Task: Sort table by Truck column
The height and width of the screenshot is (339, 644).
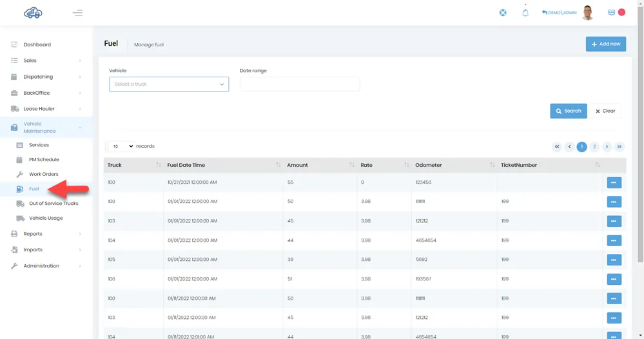Action: tap(133, 165)
